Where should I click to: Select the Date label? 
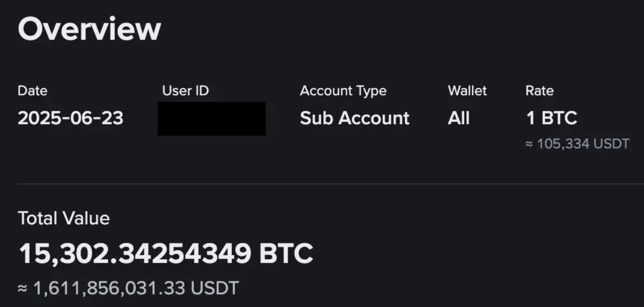(x=33, y=91)
